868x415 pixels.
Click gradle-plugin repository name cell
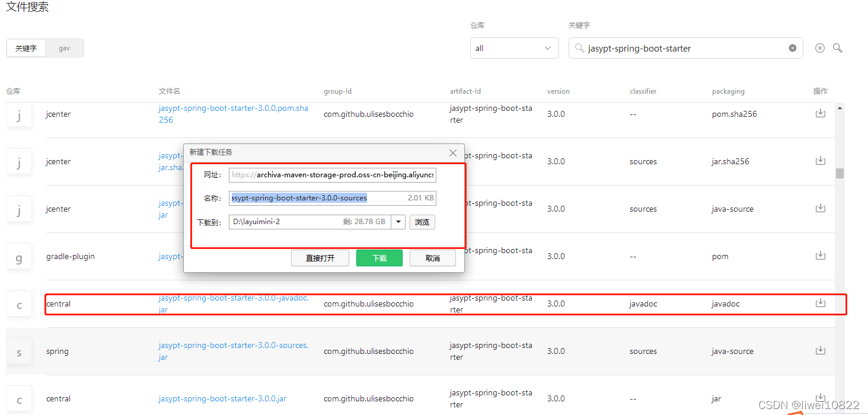(71, 256)
